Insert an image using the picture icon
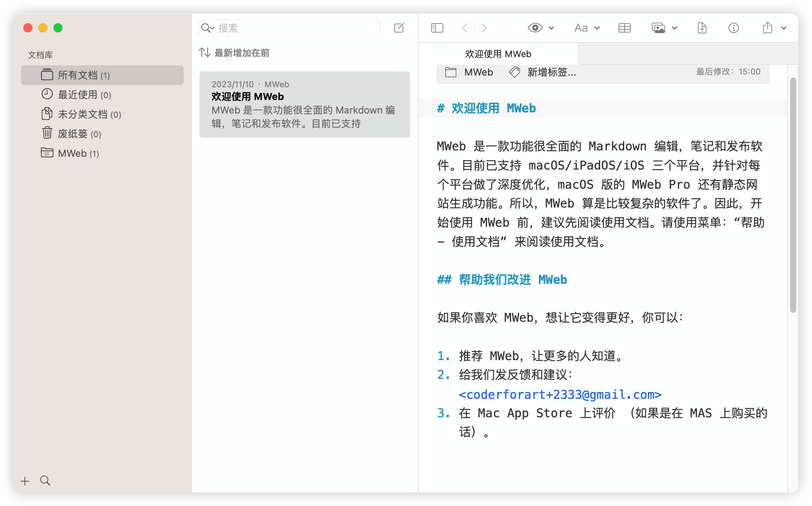This screenshot has width=812, height=506. pyautogui.click(x=658, y=28)
